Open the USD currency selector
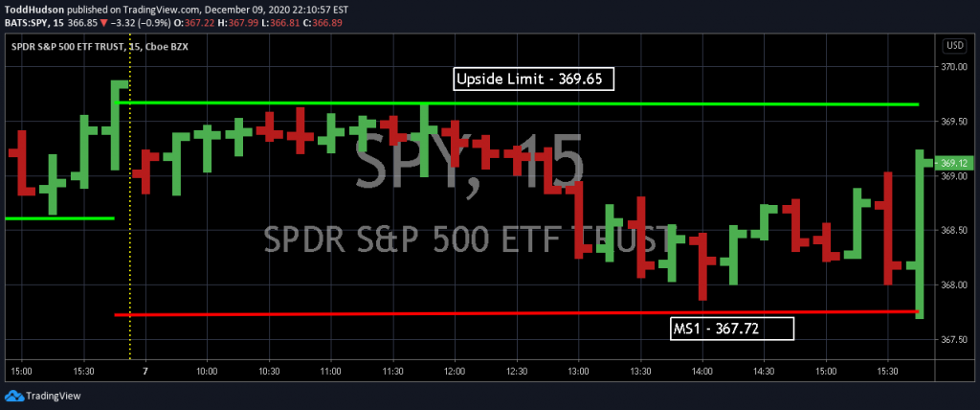This screenshot has height=410, width=980. [955, 46]
